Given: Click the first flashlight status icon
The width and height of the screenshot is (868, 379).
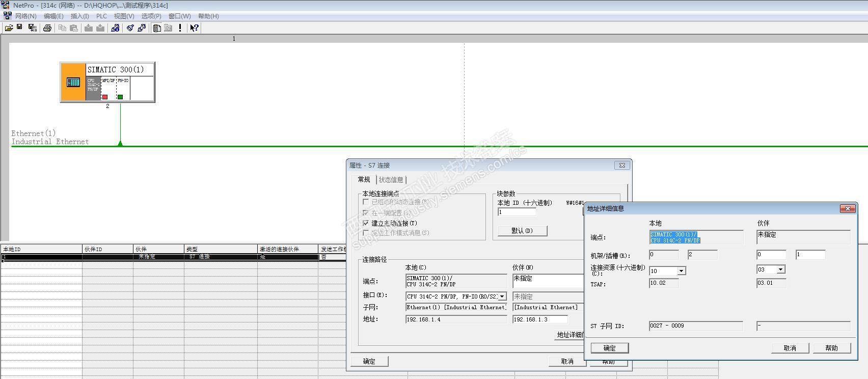Looking at the screenshot, I should (x=130, y=28).
